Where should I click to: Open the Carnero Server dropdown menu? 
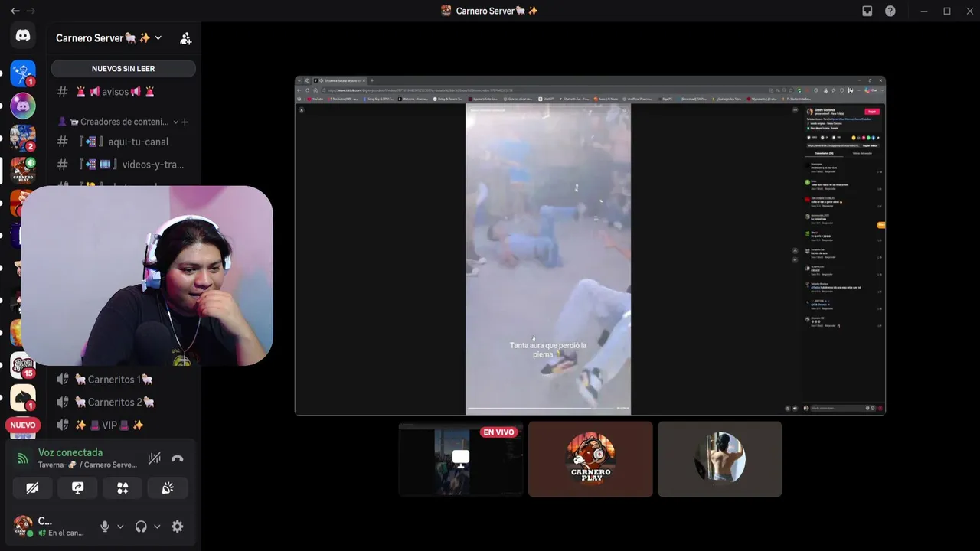click(109, 37)
